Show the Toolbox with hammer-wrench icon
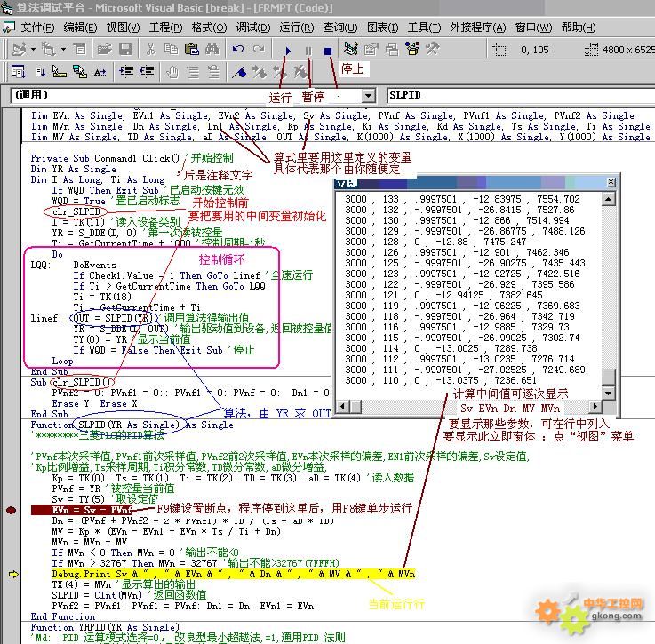 [x=432, y=49]
